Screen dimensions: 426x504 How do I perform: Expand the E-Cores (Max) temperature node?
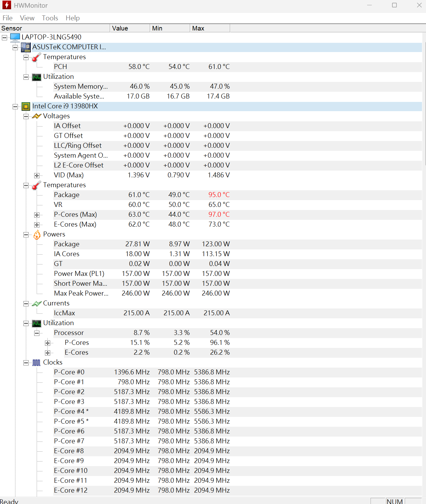tap(37, 225)
